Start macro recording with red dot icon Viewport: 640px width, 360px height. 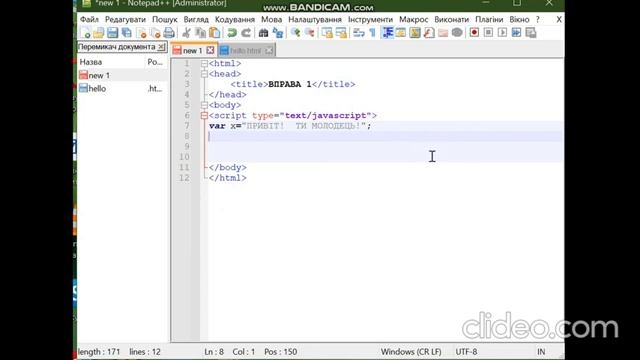(x=474, y=33)
